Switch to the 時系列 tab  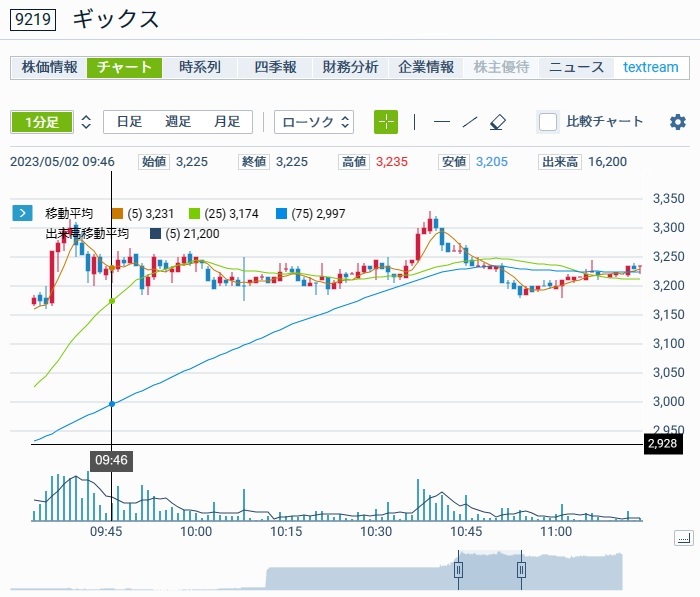click(200, 67)
